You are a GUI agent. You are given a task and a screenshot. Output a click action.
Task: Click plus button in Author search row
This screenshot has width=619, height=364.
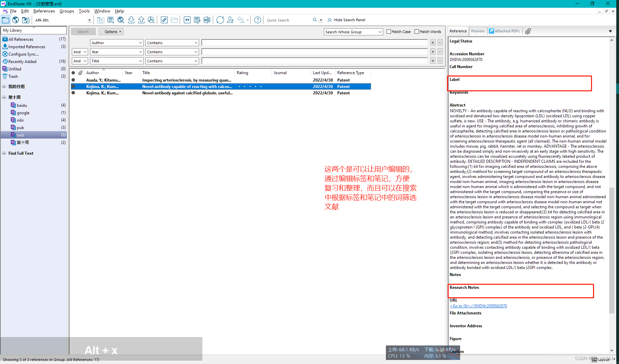(x=433, y=43)
